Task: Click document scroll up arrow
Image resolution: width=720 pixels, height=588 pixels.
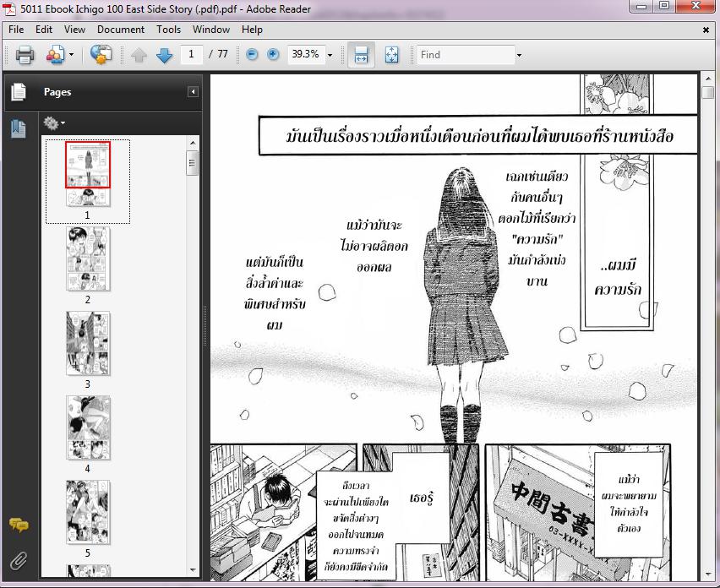Action: pyautogui.click(x=708, y=79)
